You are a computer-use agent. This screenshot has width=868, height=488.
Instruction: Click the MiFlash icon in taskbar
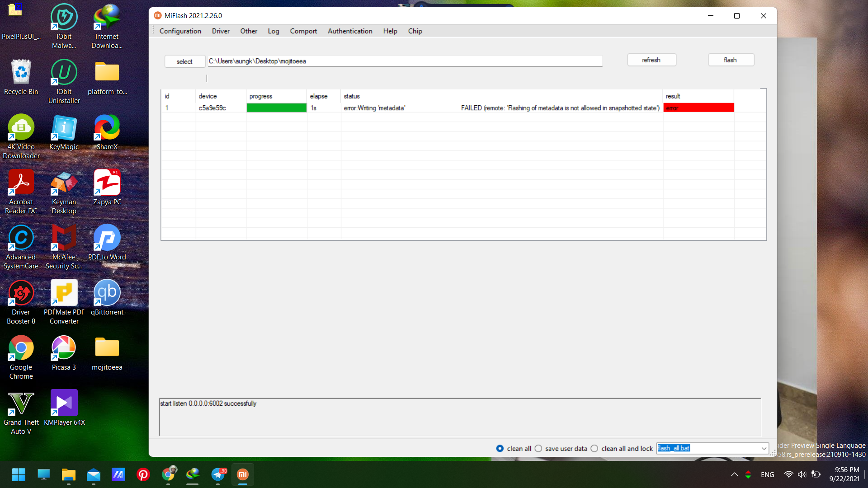point(243,474)
